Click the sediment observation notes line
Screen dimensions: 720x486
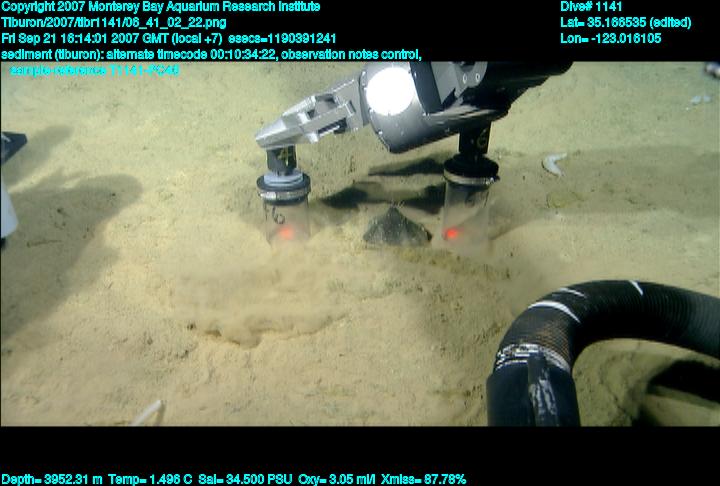(210, 54)
